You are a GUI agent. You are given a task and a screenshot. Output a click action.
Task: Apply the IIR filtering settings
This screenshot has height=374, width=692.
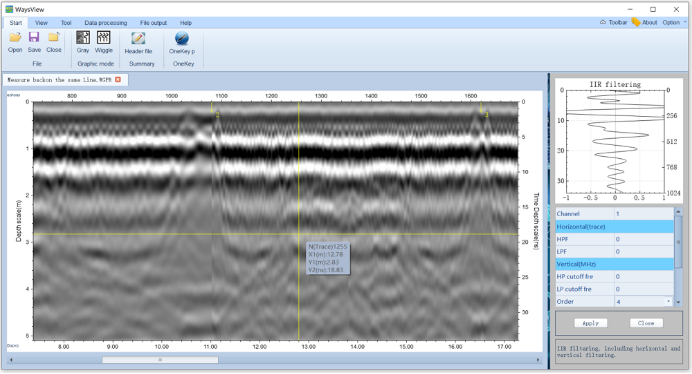click(590, 323)
